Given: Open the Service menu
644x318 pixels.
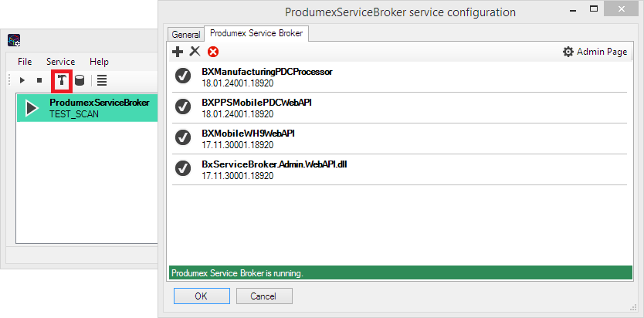Looking at the screenshot, I should tap(60, 62).
